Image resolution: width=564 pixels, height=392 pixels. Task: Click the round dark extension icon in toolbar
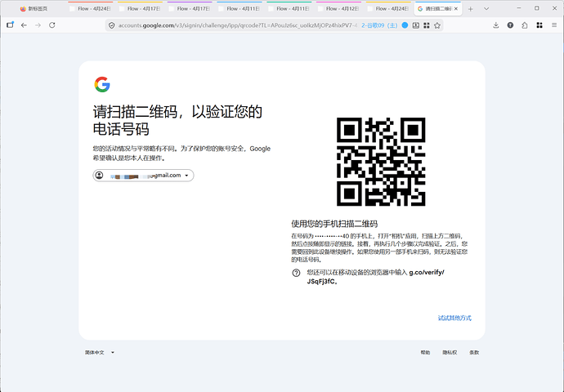coord(510,25)
